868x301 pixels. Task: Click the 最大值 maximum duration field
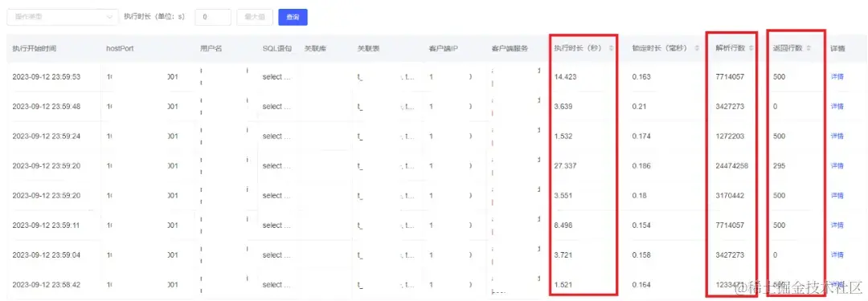click(255, 17)
